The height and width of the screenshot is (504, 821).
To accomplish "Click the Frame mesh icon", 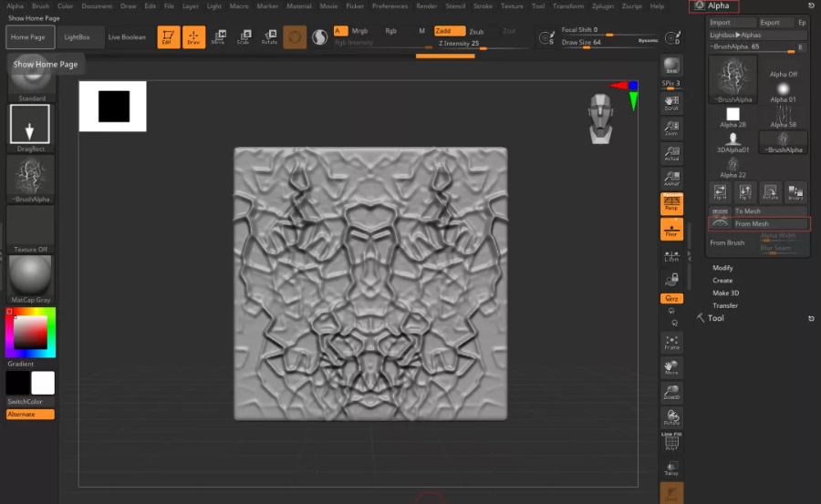I will click(671, 343).
